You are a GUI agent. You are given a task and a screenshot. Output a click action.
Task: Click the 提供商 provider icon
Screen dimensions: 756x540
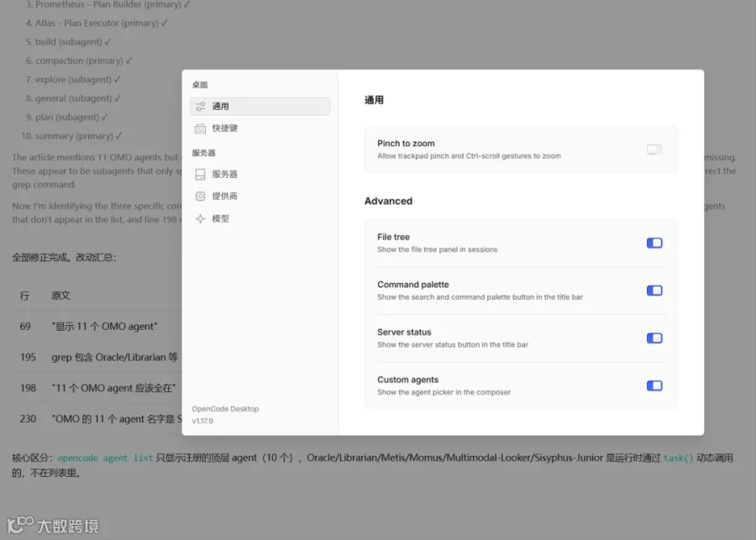200,197
